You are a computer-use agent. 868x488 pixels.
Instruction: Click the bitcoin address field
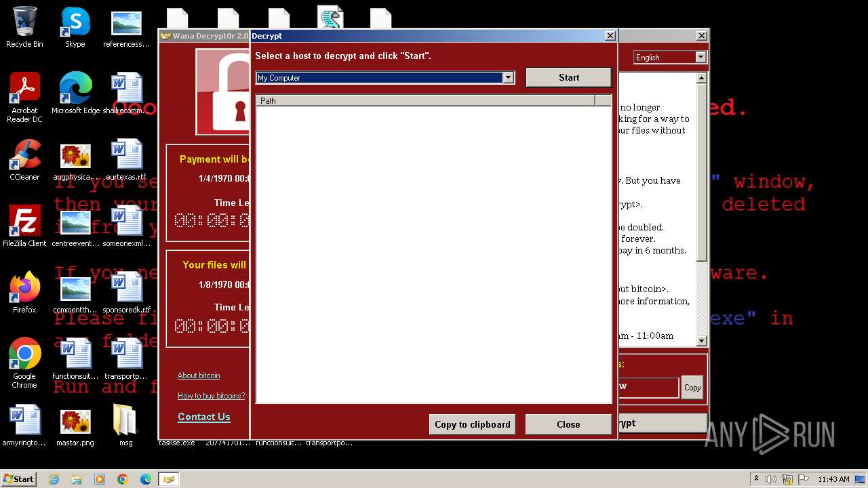click(x=648, y=387)
